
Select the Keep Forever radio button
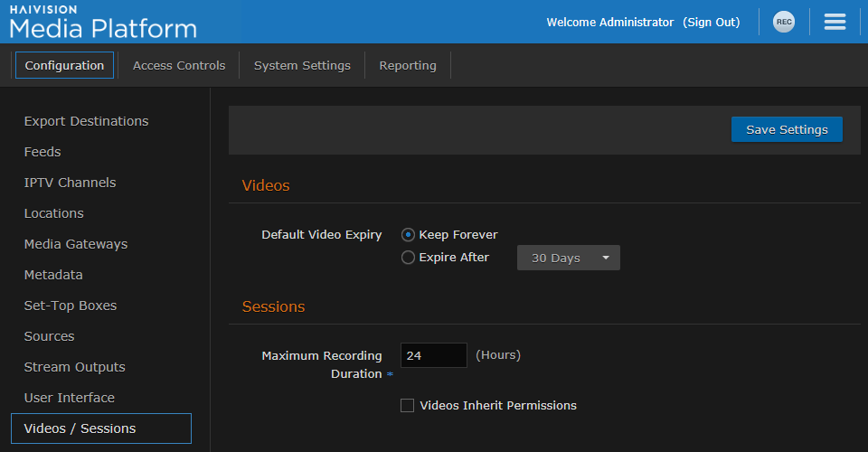[x=409, y=235]
